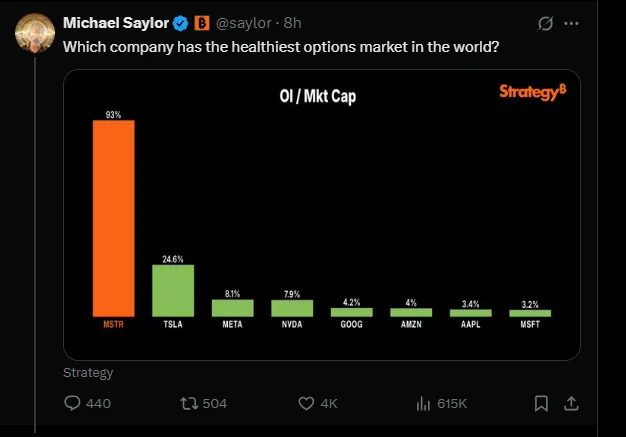Click the Strategy caption below the chart
The height and width of the screenshot is (437, 626).
pos(88,373)
